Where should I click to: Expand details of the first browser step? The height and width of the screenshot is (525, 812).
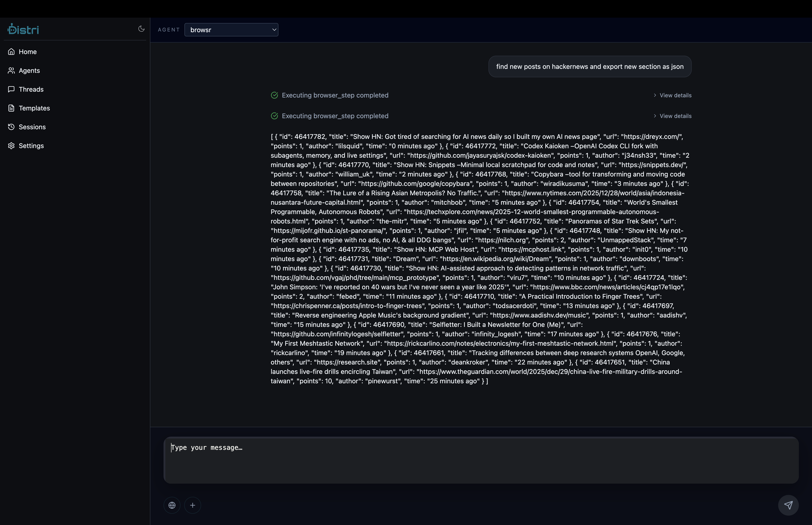(x=675, y=95)
